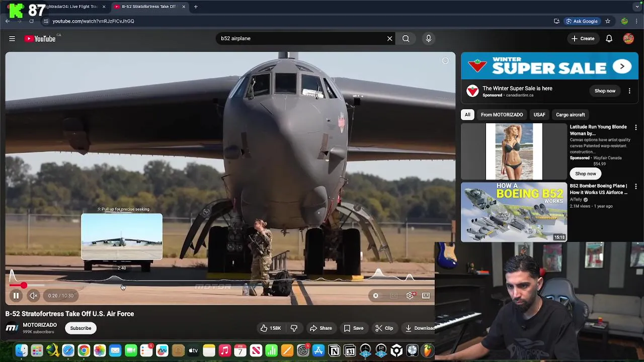Run search with the magnifier icon
This screenshot has height=362, width=644.
pos(406,38)
